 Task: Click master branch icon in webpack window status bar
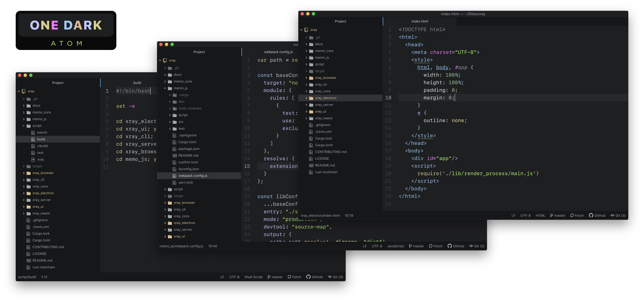pyautogui.click(x=410, y=246)
